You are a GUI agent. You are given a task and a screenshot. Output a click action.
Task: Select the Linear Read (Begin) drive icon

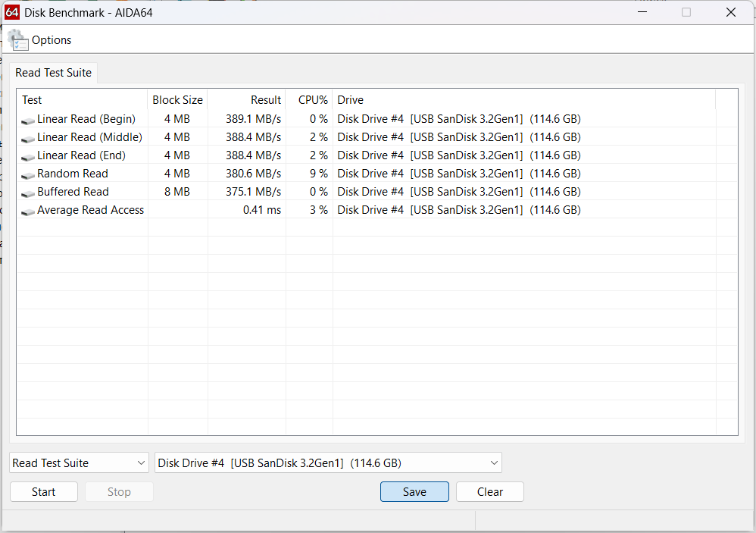coord(28,120)
